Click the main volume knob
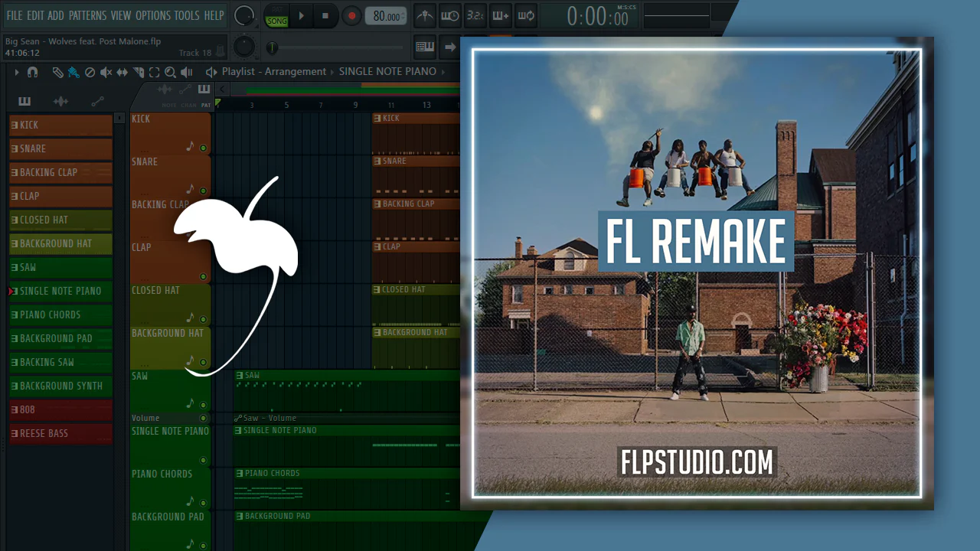 [244, 15]
